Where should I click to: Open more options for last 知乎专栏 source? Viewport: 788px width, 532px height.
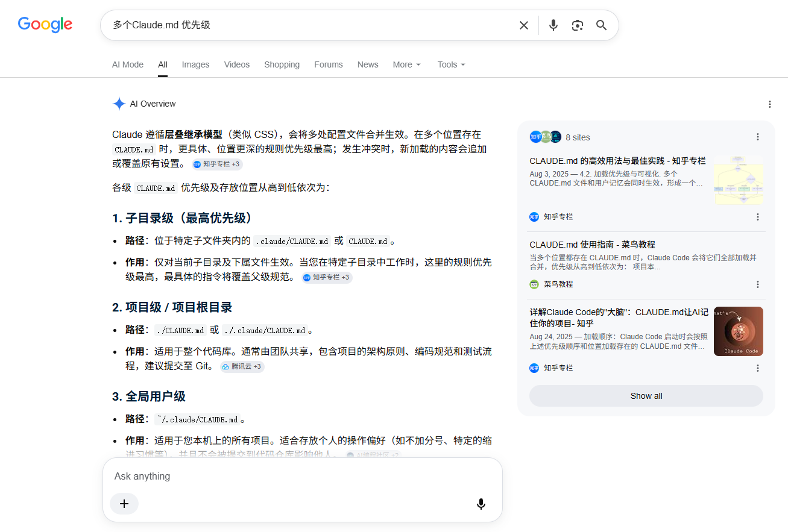tap(758, 368)
